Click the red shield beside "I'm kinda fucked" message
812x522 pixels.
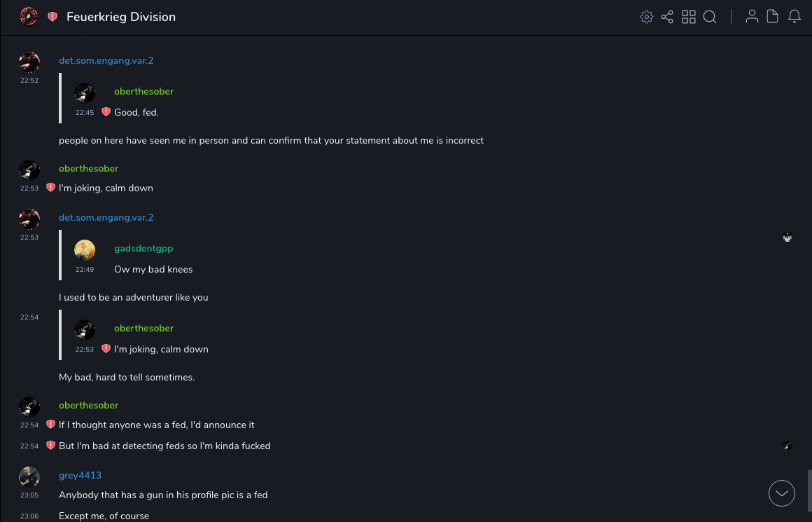(50, 446)
